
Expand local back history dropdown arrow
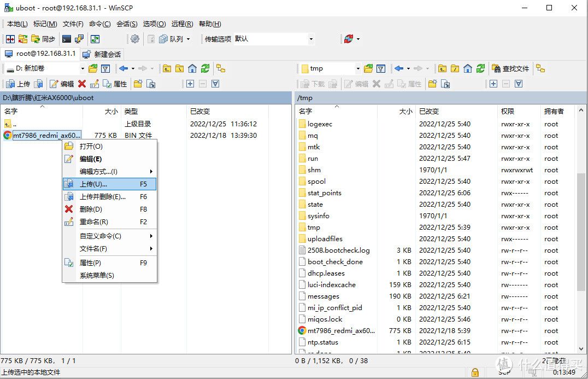(133, 69)
